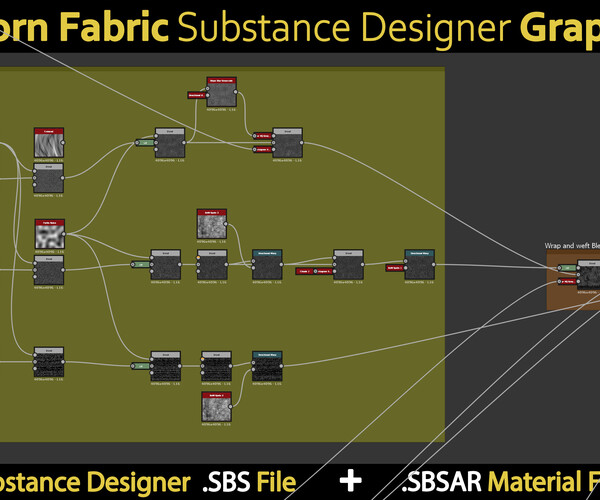
Task: Click the output connector of the Creased node
Action: pos(63,143)
